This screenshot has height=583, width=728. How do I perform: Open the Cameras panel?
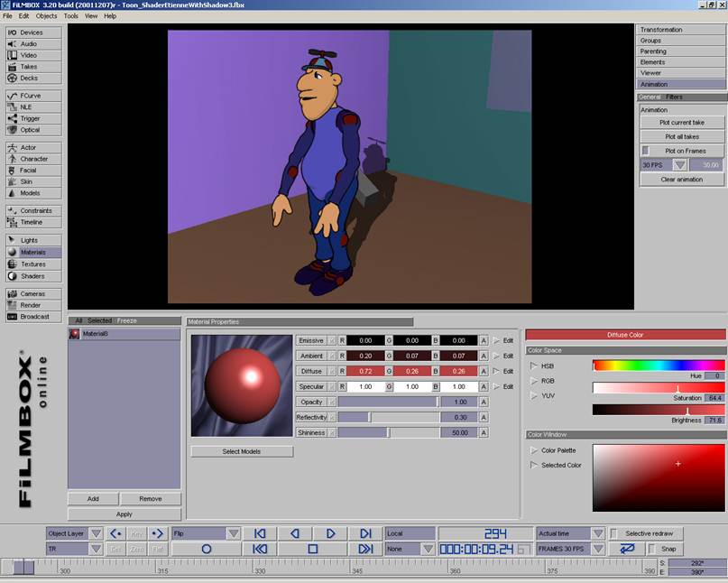click(x=33, y=293)
